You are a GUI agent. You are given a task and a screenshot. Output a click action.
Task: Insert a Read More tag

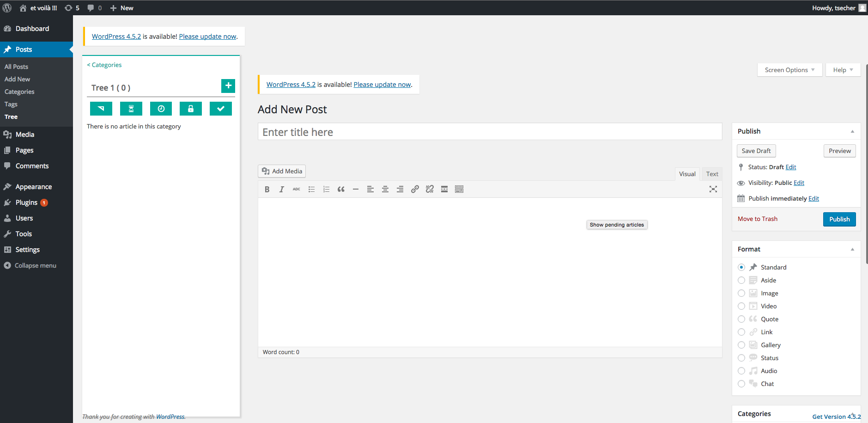[x=444, y=189]
